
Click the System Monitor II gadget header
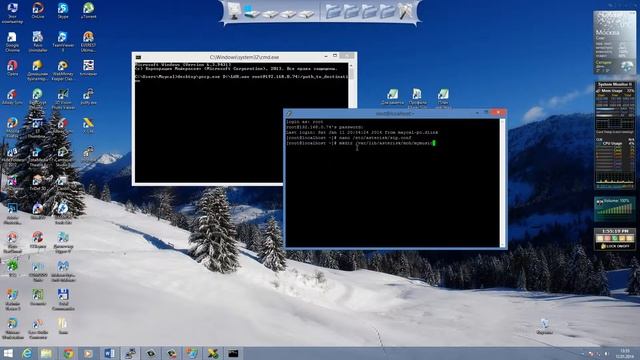[x=615, y=84]
